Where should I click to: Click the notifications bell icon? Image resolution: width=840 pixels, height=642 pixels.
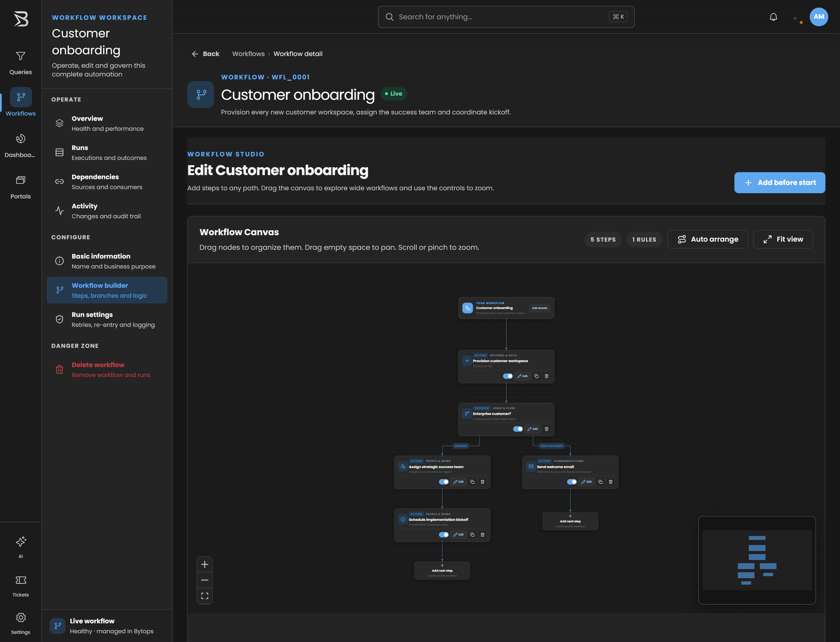pos(773,17)
